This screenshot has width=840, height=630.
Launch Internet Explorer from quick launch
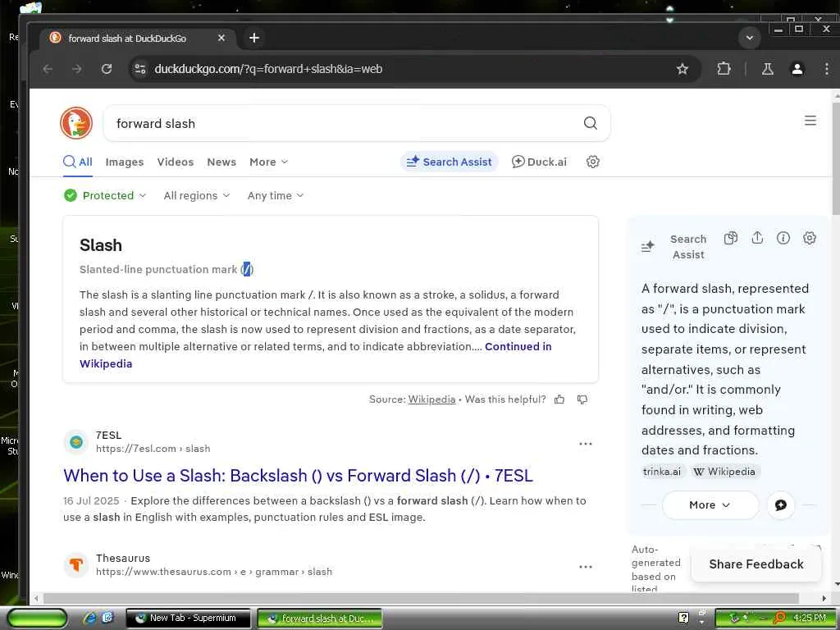[89, 618]
